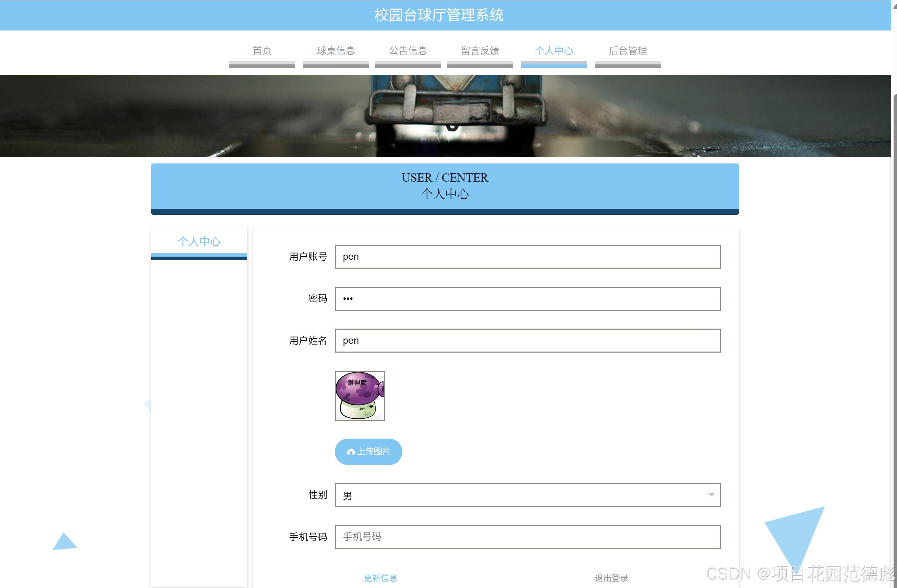Viewport: 897px width, 588px height.
Task: Click the 密码 password field
Action: pyautogui.click(x=527, y=299)
